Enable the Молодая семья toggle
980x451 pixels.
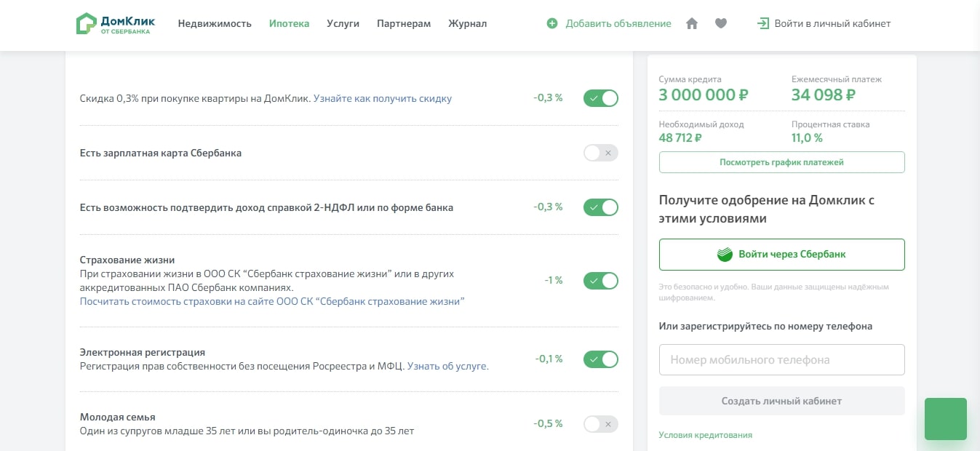(600, 423)
